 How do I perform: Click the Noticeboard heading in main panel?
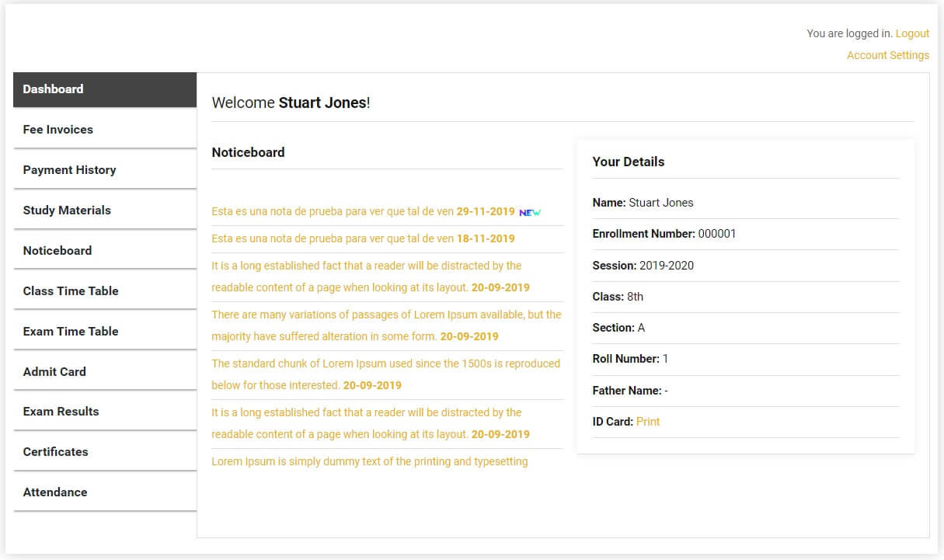point(248,152)
